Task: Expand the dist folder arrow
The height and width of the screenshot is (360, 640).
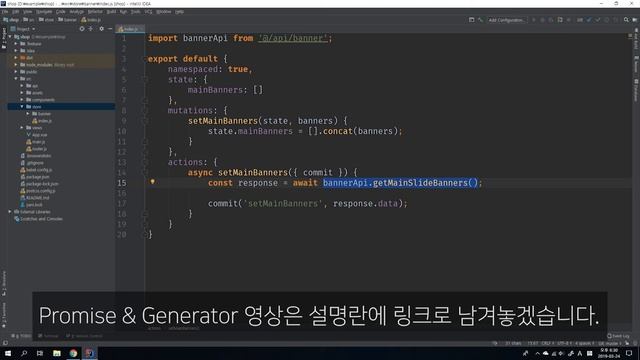Action: point(16,58)
